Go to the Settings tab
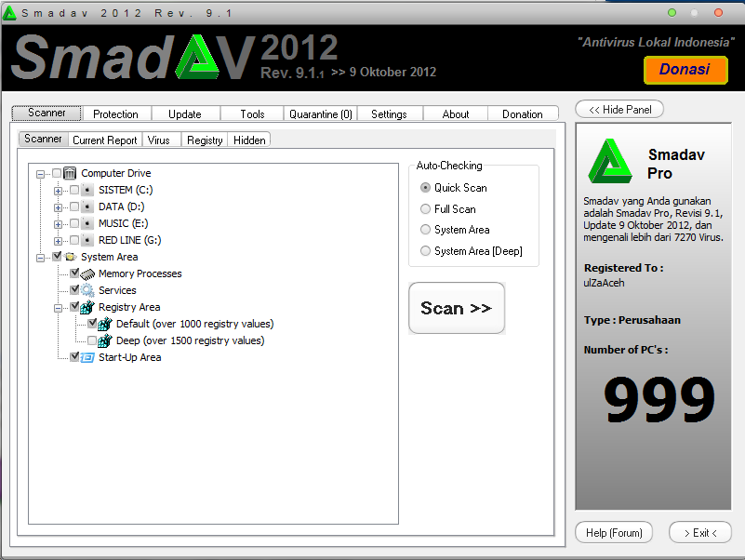 389,114
